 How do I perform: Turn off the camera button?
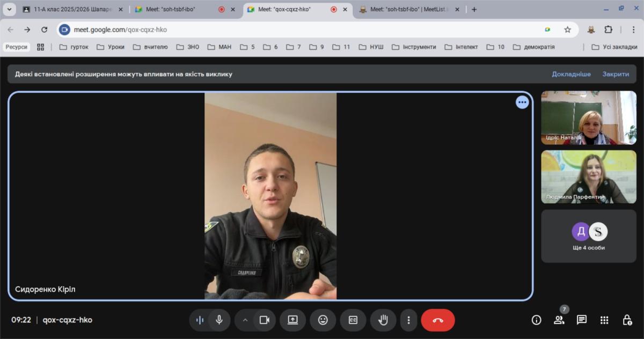pyautogui.click(x=264, y=320)
